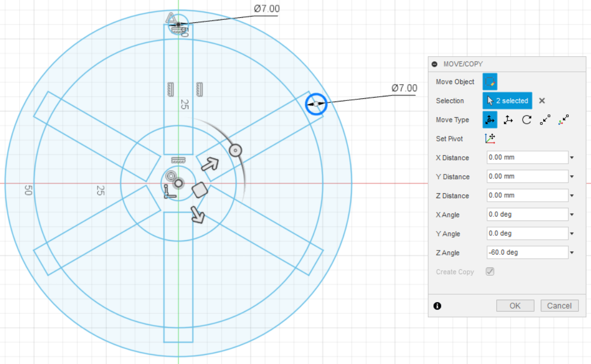Choose Translate move type icon
591x364 pixels.
(508, 120)
